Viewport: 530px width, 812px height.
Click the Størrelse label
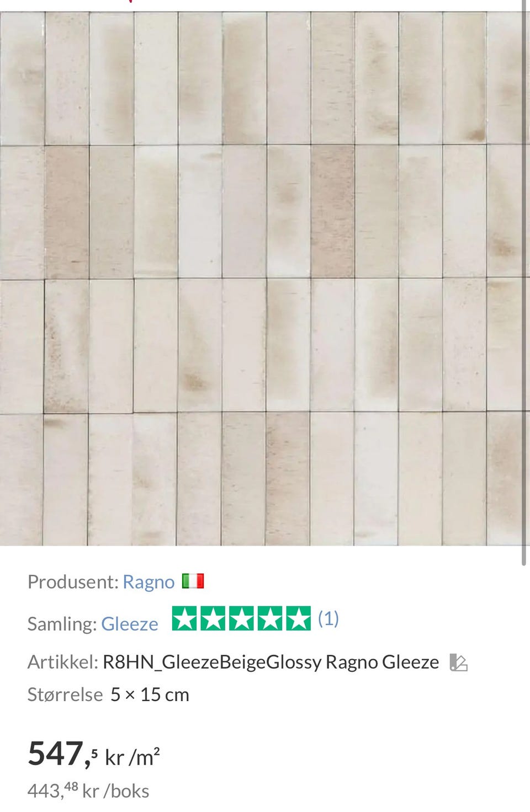(x=65, y=695)
